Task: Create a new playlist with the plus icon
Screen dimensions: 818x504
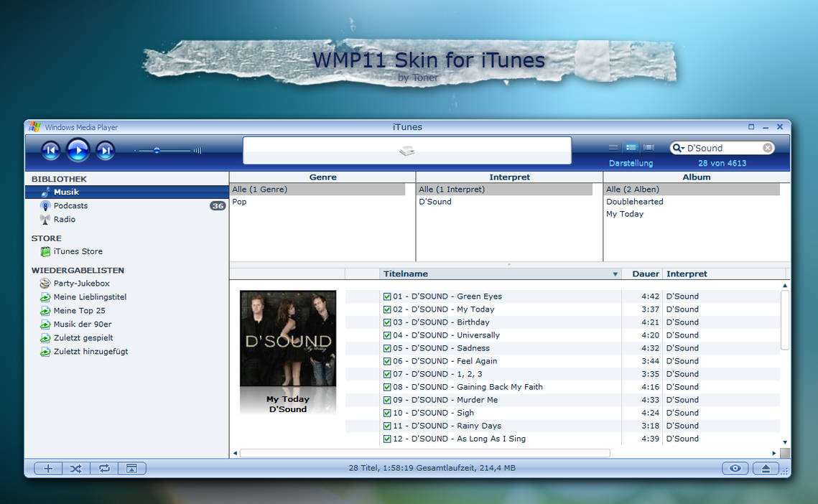Action: pyautogui.click(x=47, y=468)
